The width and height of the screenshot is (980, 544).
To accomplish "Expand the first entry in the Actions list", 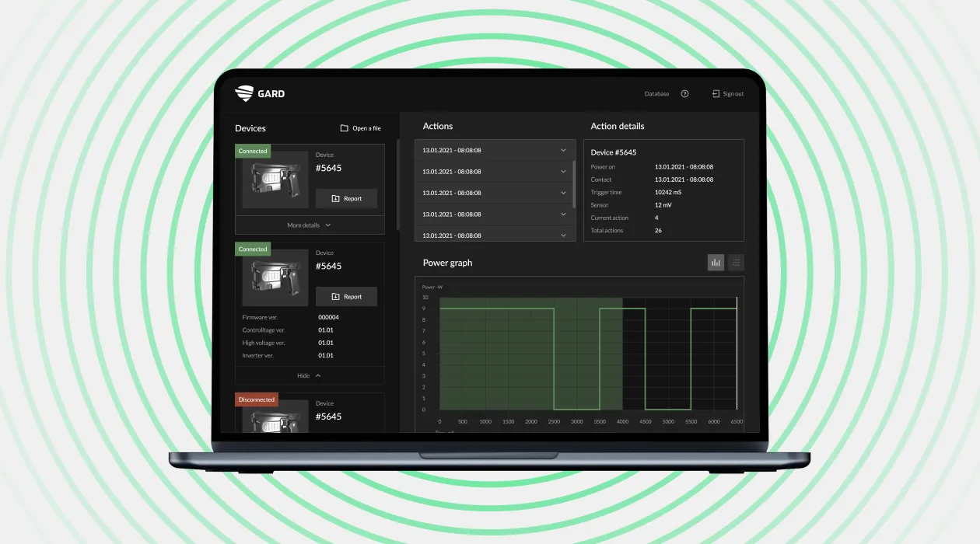I will [495, 150].
